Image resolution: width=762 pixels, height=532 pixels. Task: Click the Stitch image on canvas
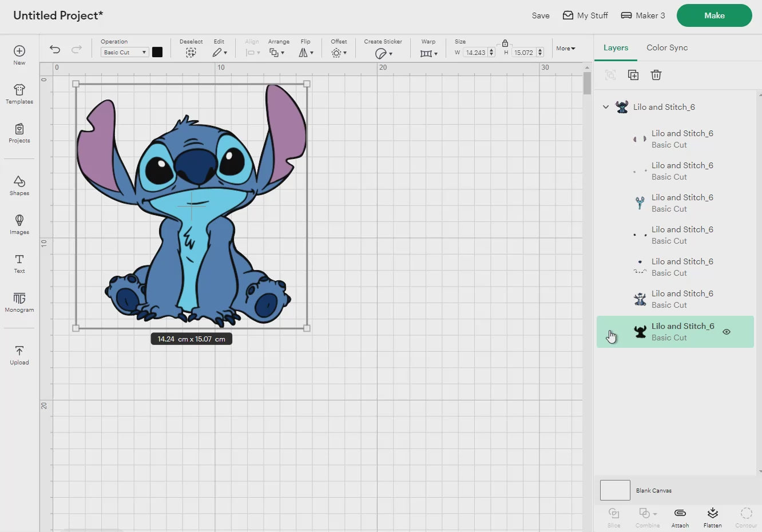[192, 205]
